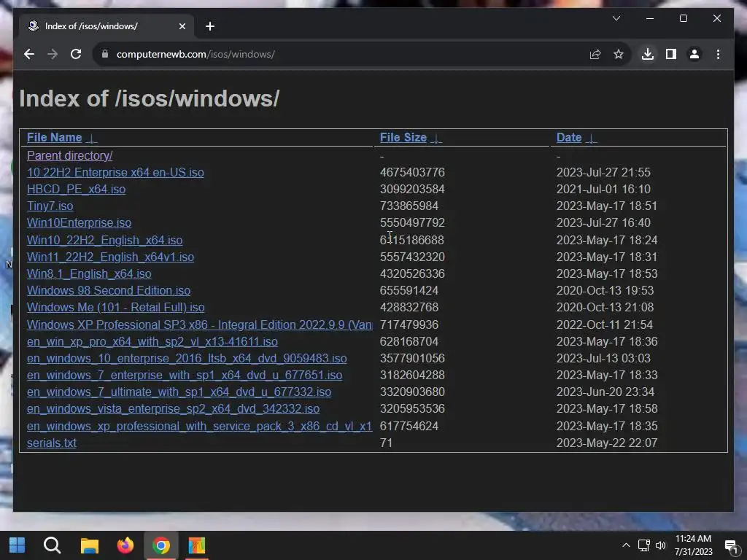Select date 2020-Oct-13 21:08
This screenshot has width=747, height=560.
click(605, 307)
